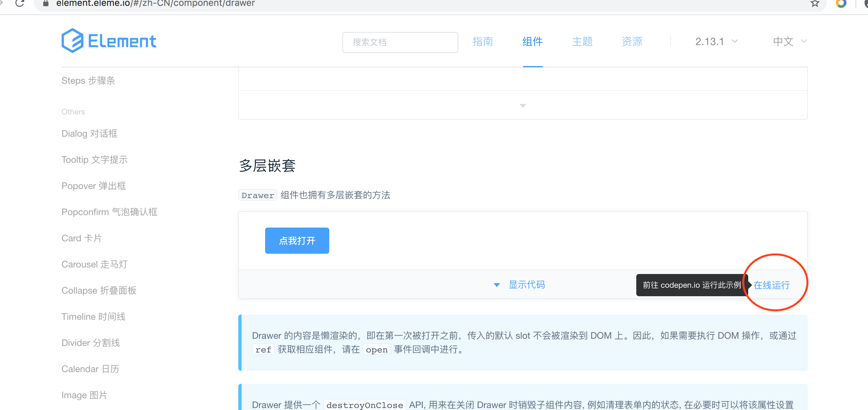Open Dialog 对话框 docs in the sidebar
This screenshot has height=410, width=868.
coord(89,133)
